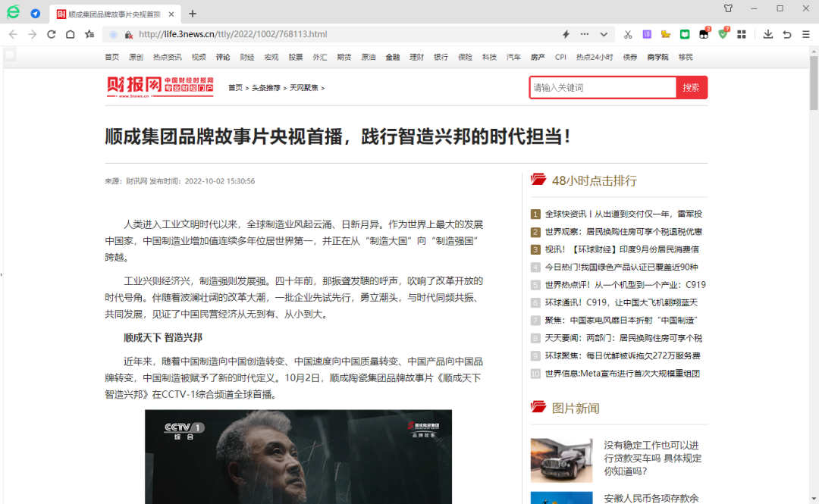Open 没有稳定工作也可以进行贷款买车吗 article link
Image resolution: width=819 pixels, height=504 pixels.
(x=652, y=458)
